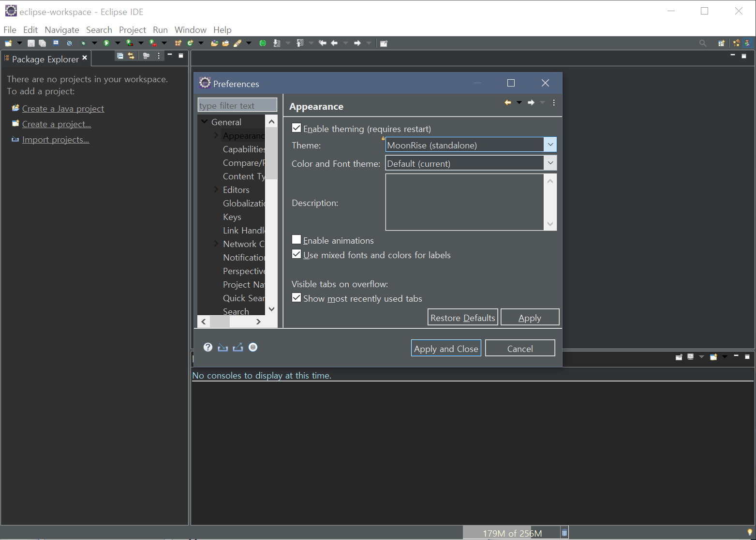Screen dimensions: 756x540
Task: Click the preference tree horizontal scrollbar thumb
Action: pos(220,321)
